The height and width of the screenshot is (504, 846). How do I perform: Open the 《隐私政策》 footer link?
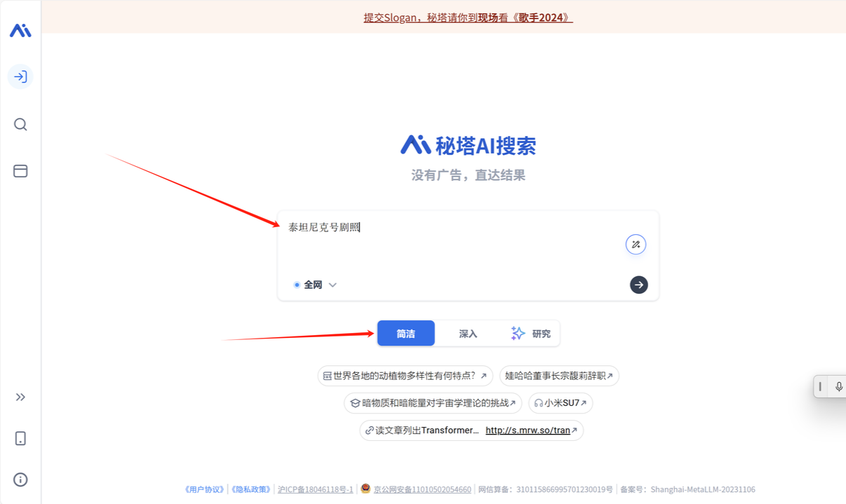coord(250,489)
